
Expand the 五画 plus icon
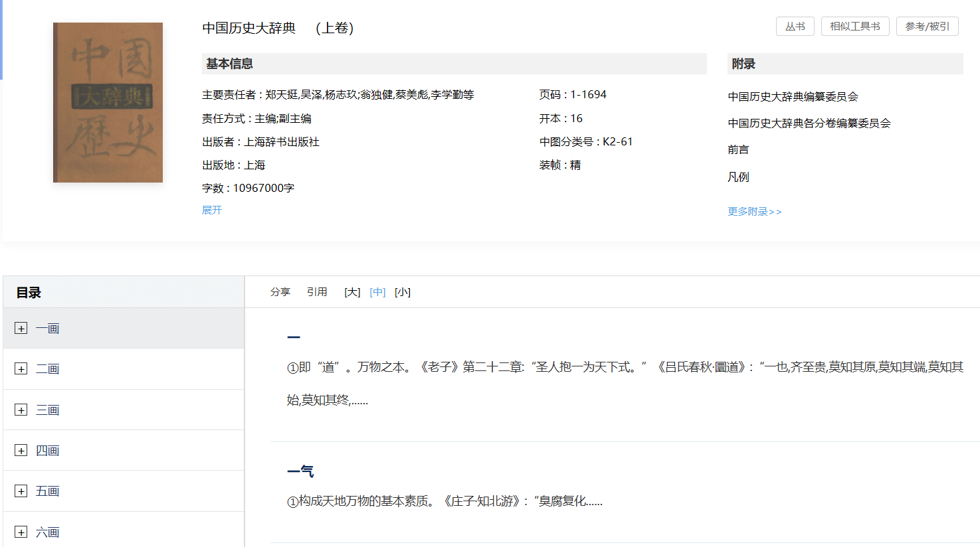pos(21,491)
